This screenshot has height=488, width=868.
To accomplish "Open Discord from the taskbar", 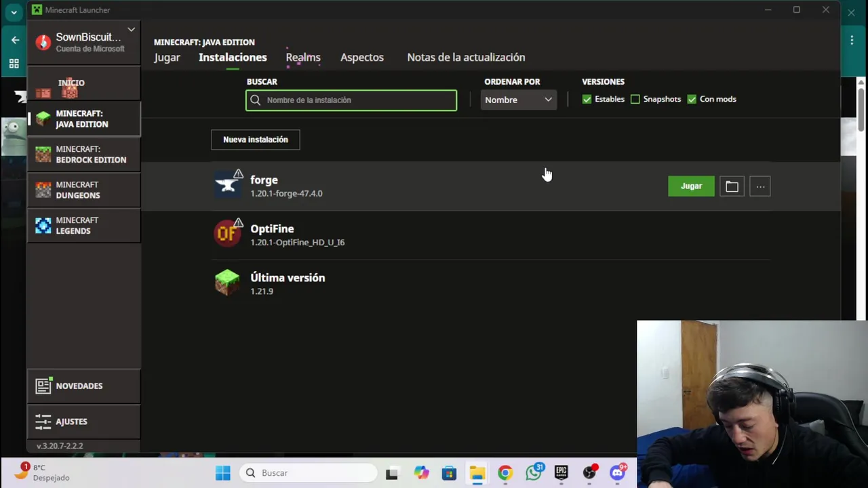I will pos(618,472).
